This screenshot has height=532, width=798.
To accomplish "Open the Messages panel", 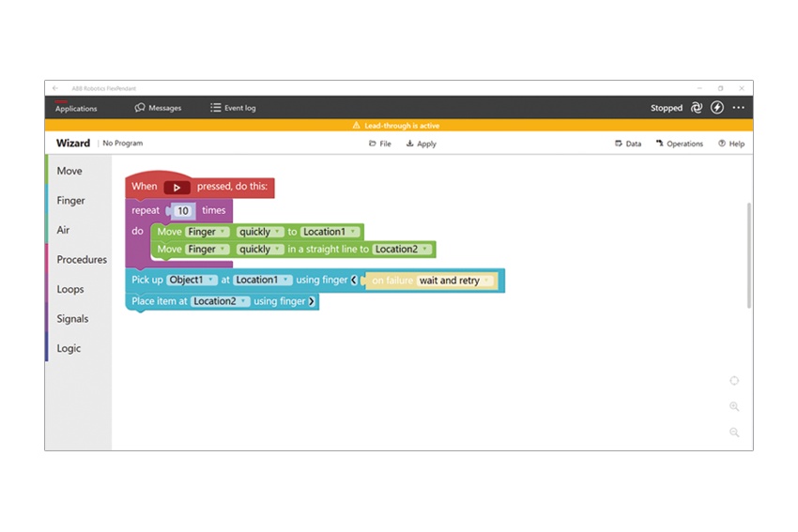I will click(158, 108).
